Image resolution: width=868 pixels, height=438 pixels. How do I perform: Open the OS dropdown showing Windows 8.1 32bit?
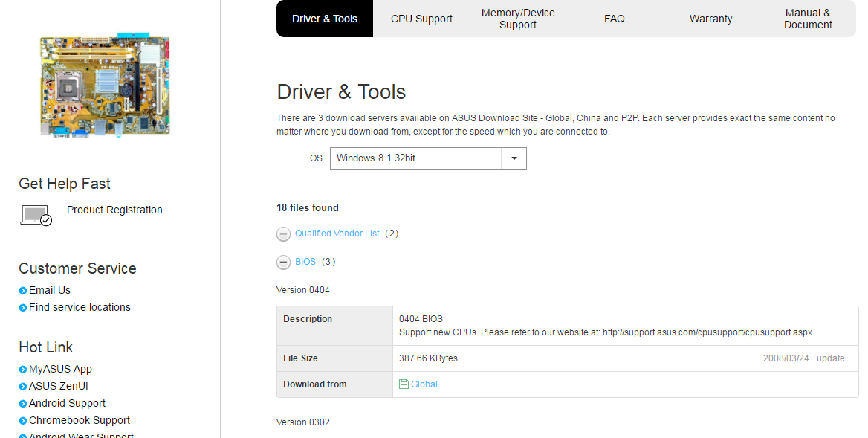click(428, 158)
